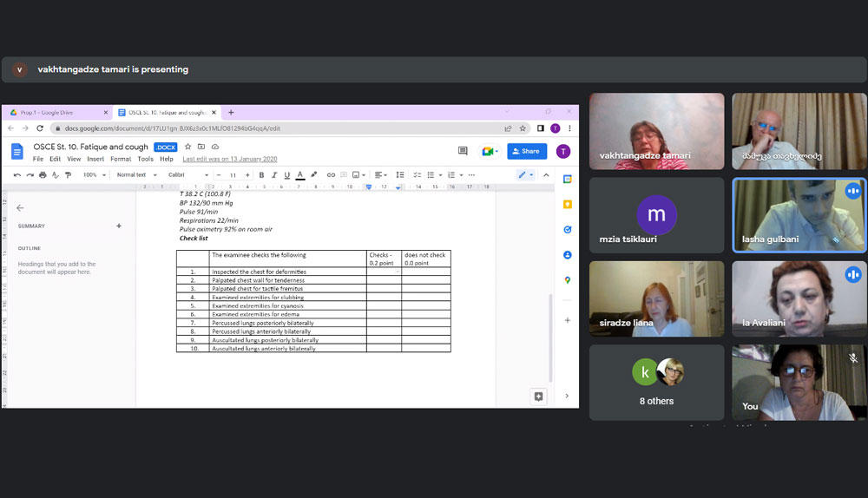
Task: Open the comment history icon
Action: pos(463,151)
